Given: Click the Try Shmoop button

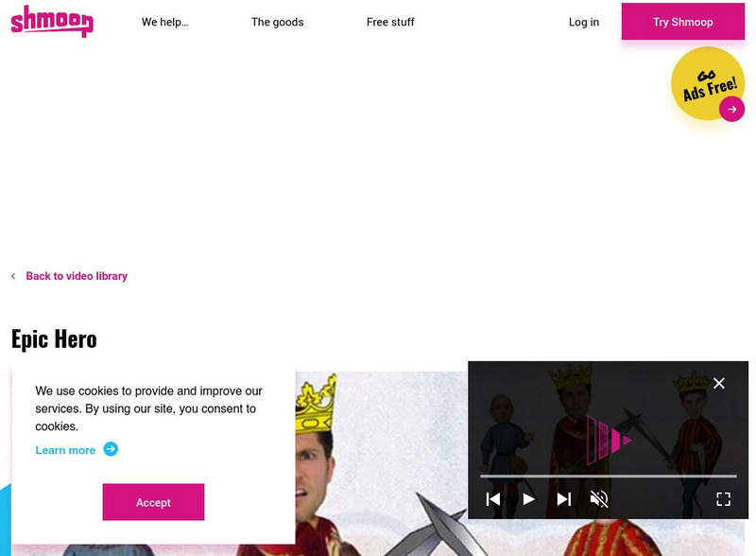Looking at the screenshot, I should tap(682, 22).
